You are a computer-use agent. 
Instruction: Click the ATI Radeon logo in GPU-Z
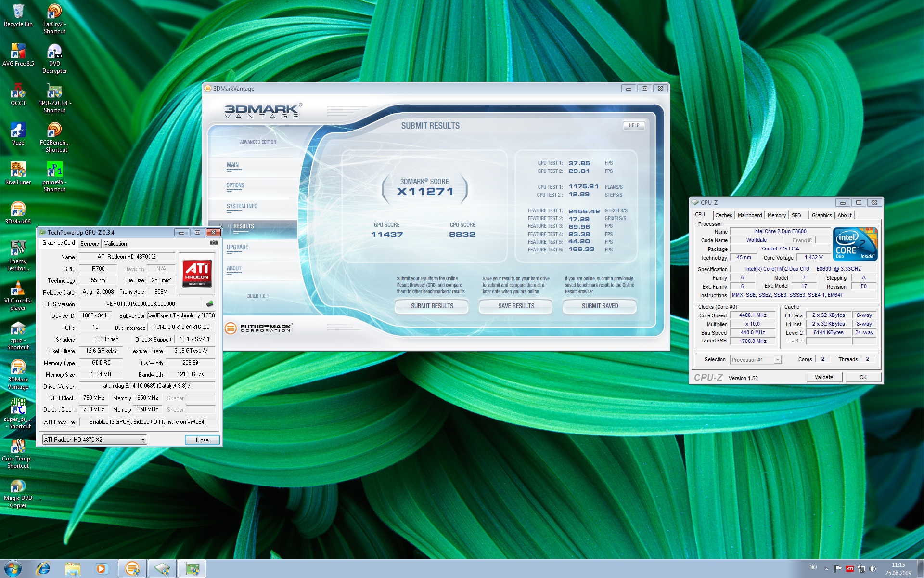tap(197, 273)
